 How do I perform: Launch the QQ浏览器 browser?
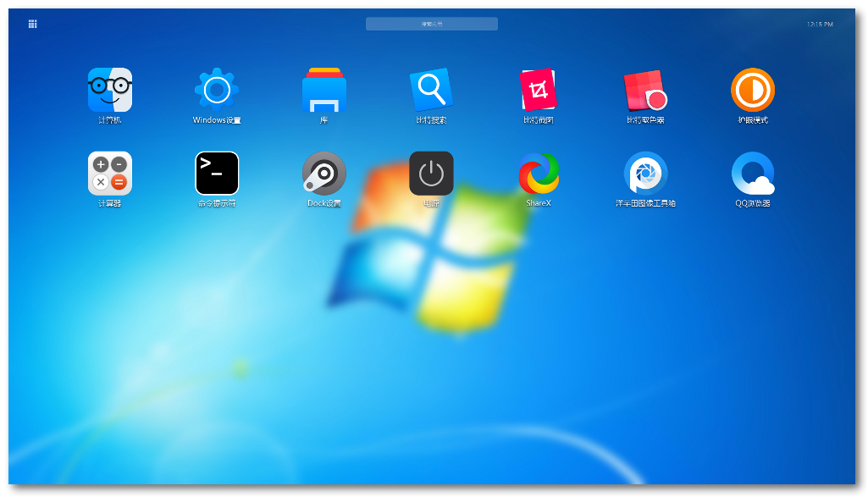click(753, 173)
